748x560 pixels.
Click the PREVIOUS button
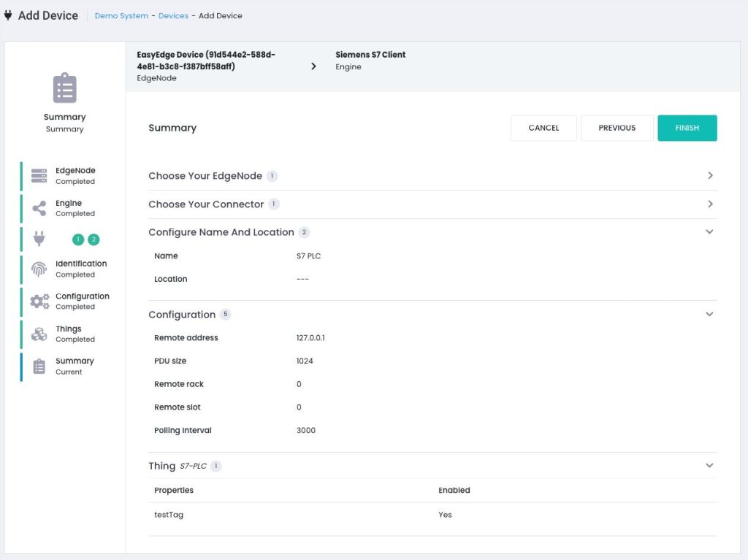tap(617, 128)
